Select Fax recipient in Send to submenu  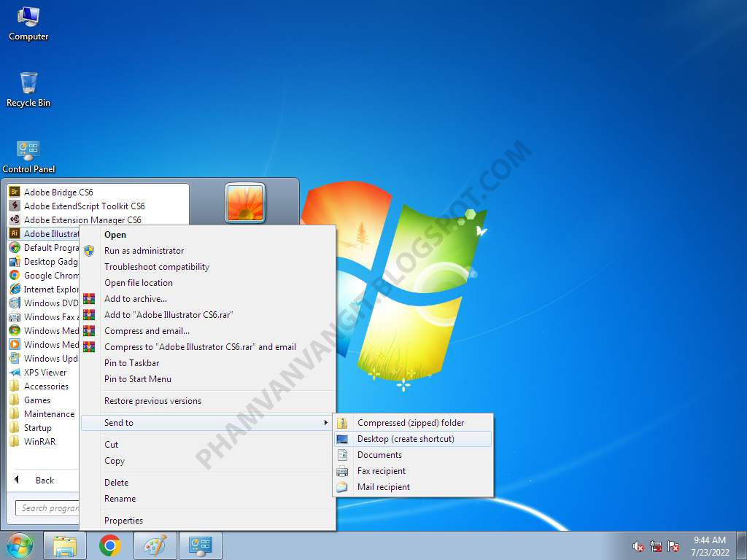413,471
